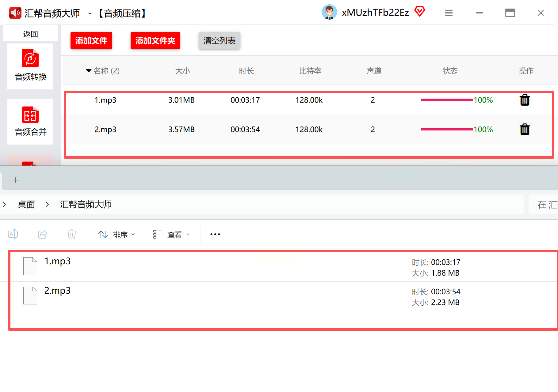The width and height of the screenshot is (558, 392).
Task: Click the rename icon in explorer toolbar
Action: coord(13,234)
